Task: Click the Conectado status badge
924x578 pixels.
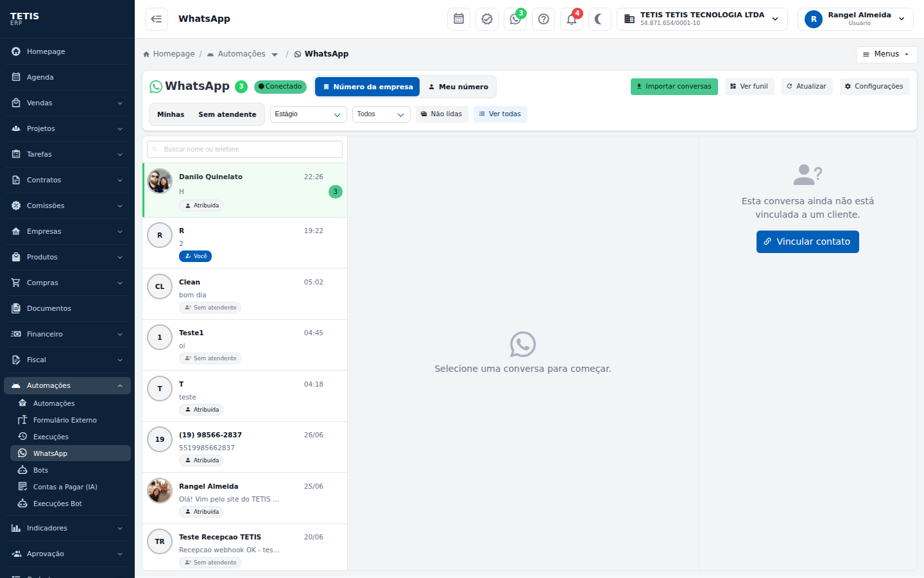Action: [x=280, y=87]
